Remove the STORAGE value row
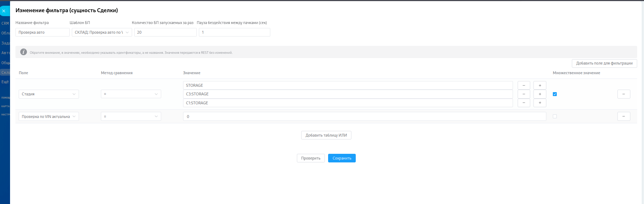 (x=524, y=85)
